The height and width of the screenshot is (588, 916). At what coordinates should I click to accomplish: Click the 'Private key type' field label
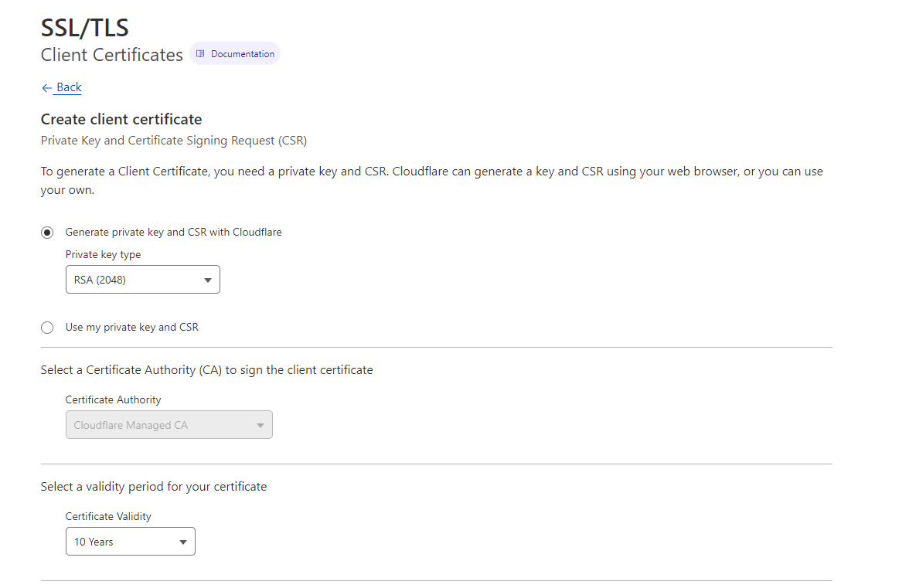point(103,254)
